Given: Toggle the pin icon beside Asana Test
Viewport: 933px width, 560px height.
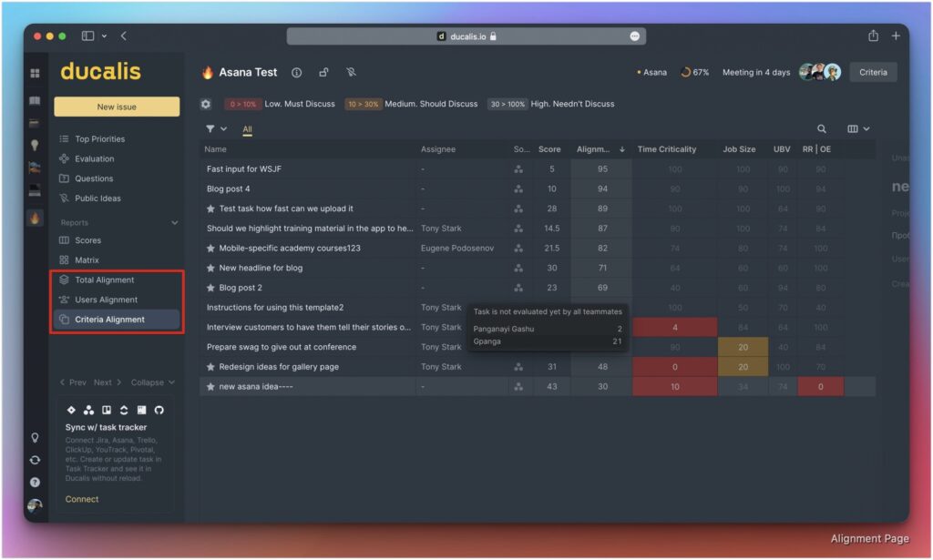Looking at the screenshot, I should tap(351, 73).
